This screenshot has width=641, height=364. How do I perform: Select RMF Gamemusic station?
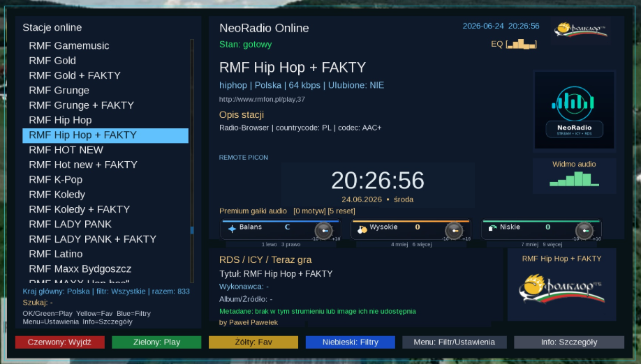click(105, 46)
